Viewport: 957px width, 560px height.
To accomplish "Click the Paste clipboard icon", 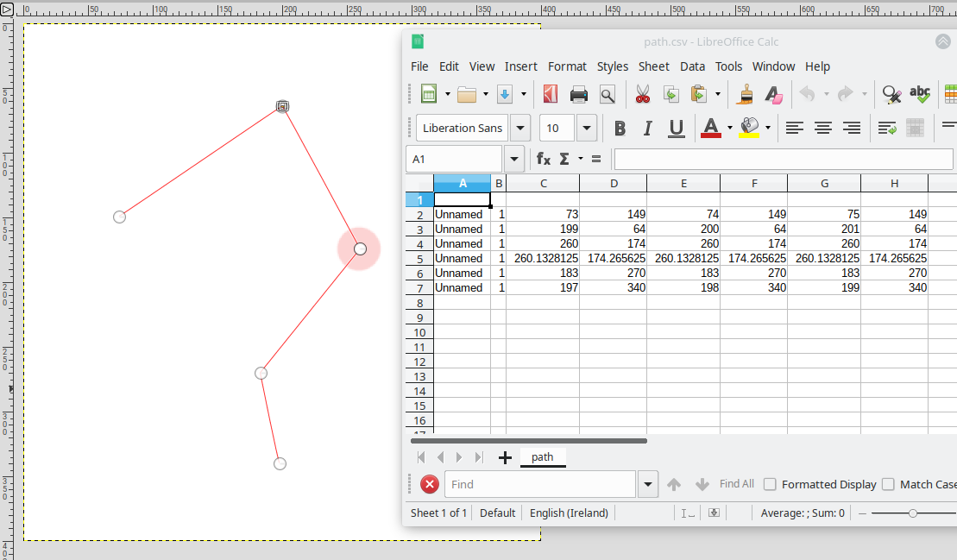I will pyautogui.click(x=698, y=94).
